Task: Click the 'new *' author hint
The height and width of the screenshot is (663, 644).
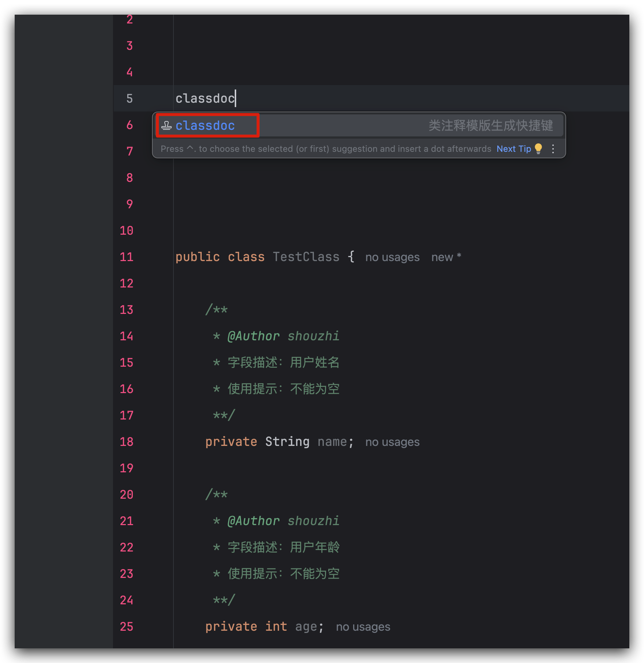Action: pos(446,257)
